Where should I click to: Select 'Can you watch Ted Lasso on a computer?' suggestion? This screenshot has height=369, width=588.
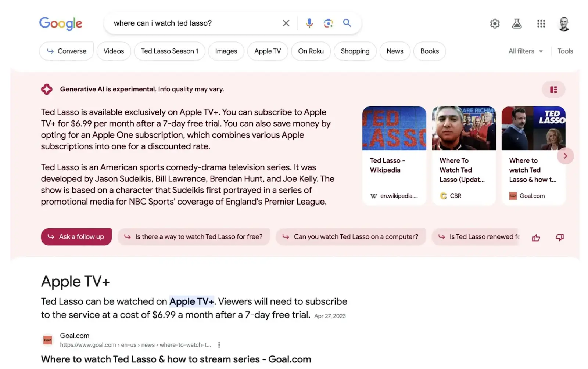click(x=351, y=237)
